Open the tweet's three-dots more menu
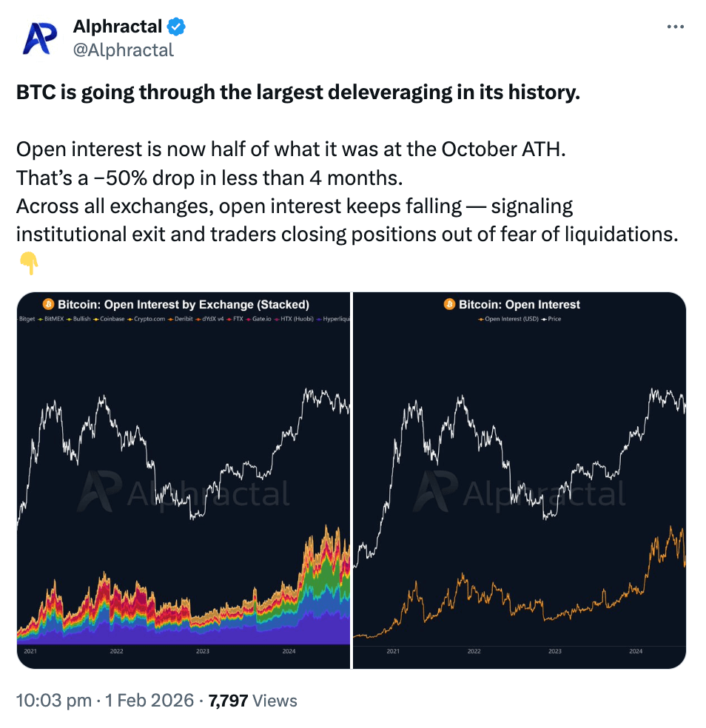Image resolution: width=706 pixels, height=728 pixels. (x=675, y=27)
